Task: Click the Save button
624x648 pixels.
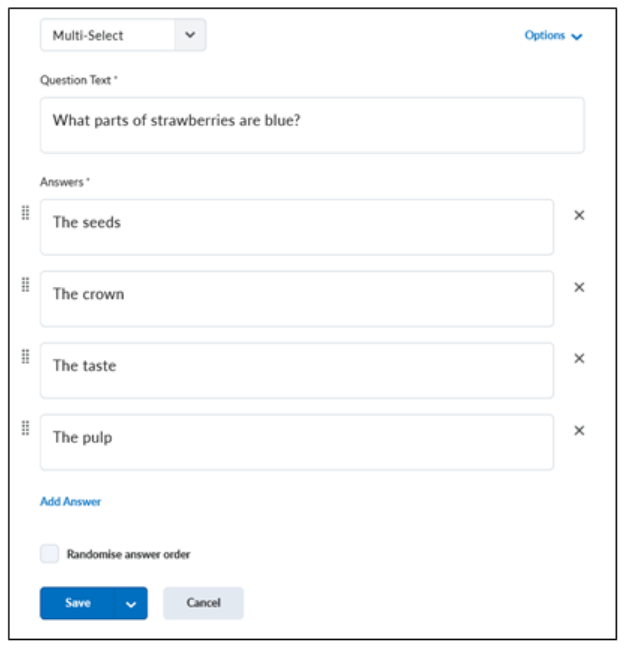Action: tap(78, 603)
